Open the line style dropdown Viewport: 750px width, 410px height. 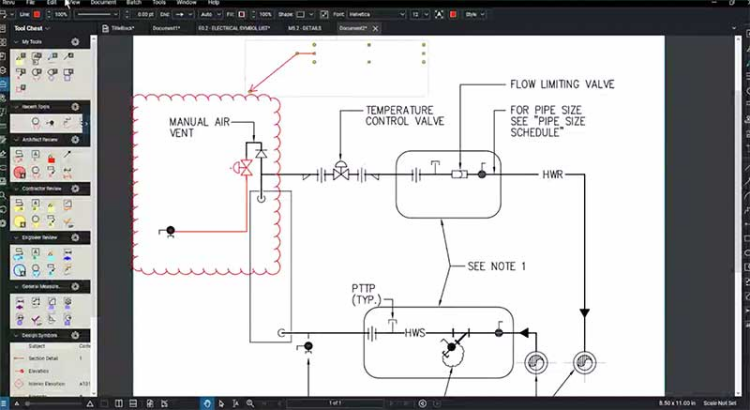click(x=97, y=15)
